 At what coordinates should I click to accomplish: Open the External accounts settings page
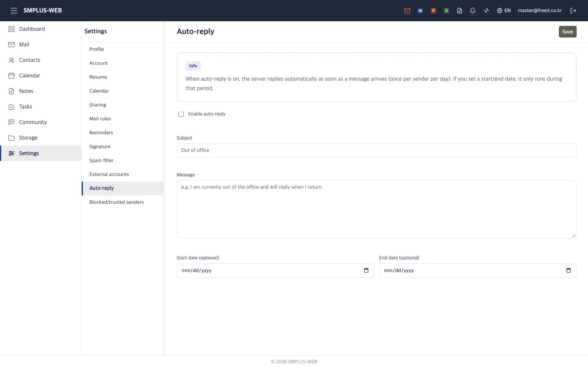point(122,174)
